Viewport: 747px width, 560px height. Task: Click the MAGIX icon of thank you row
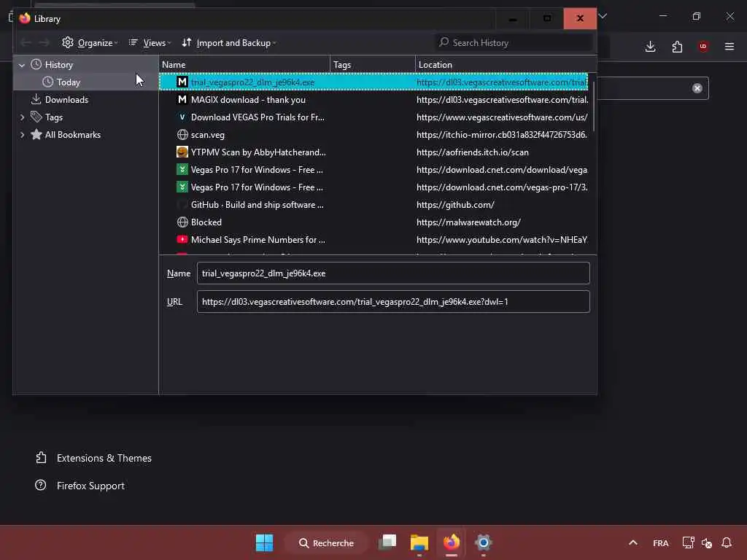(x=182, y=99)
